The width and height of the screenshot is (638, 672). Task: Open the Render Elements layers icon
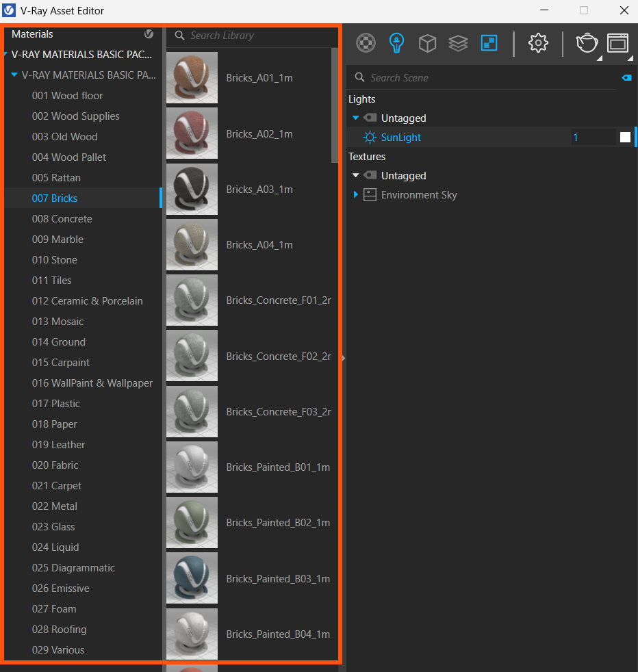click(x=458, y=43)
